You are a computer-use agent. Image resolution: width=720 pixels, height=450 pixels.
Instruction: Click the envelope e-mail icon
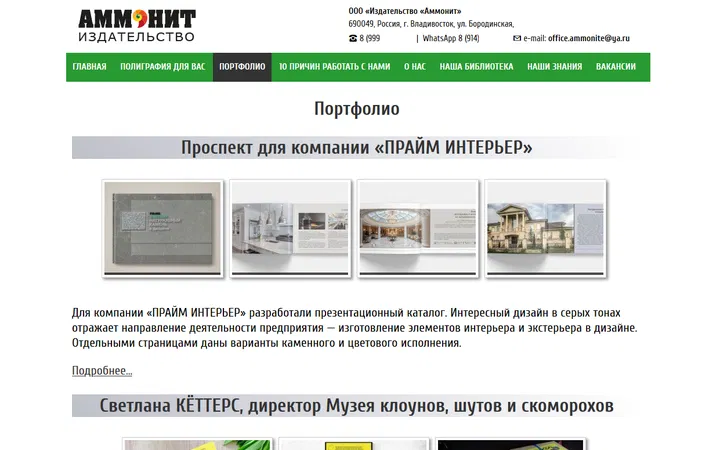[517, 39]
